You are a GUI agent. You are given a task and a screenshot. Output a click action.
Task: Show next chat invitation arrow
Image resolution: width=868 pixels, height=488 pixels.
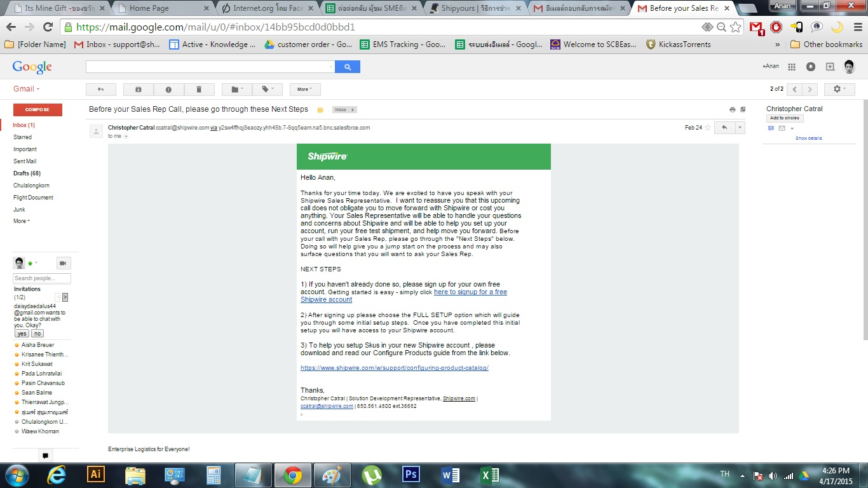point(65,297)
